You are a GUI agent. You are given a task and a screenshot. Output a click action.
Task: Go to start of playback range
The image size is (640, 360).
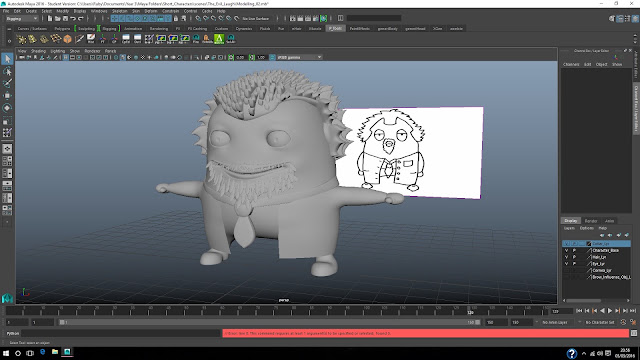click(x=579, y=311)
